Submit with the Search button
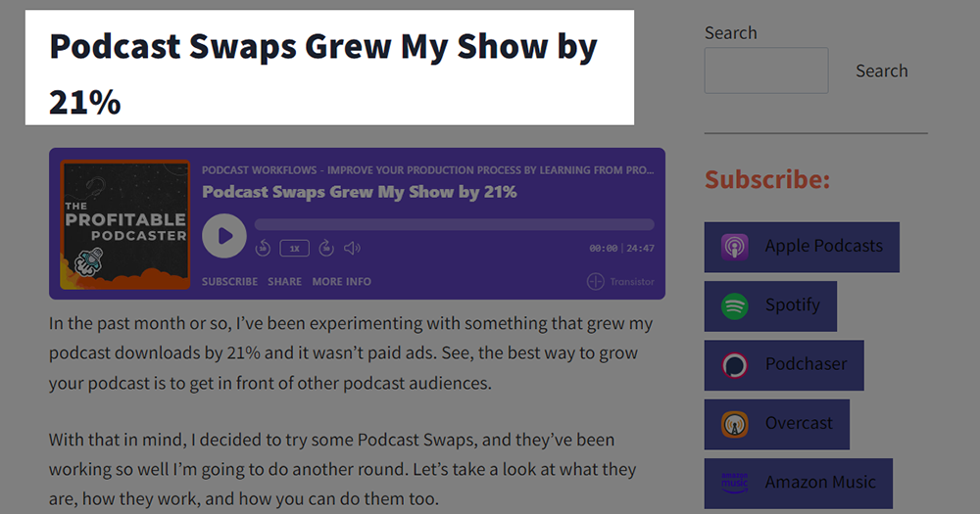The image size is (980, 514). coord(881,70)
